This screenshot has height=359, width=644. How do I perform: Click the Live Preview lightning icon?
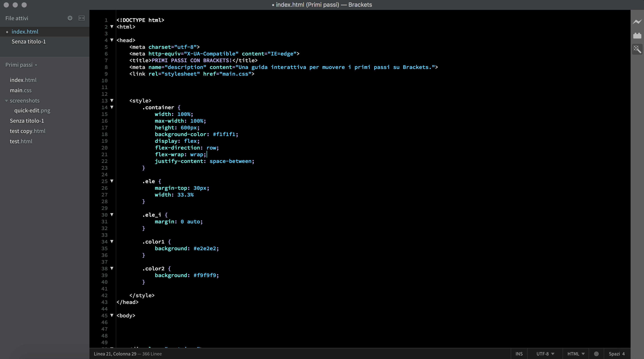637,22
